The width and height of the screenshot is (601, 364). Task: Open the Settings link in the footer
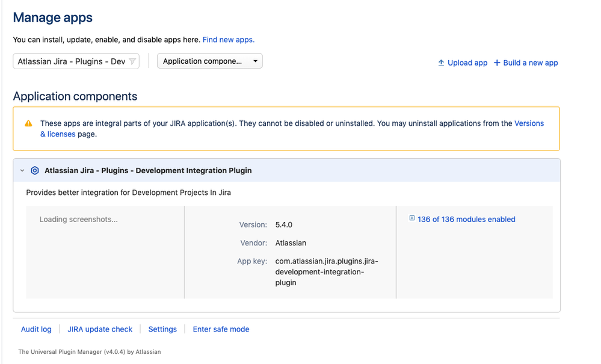pos(162,329)
